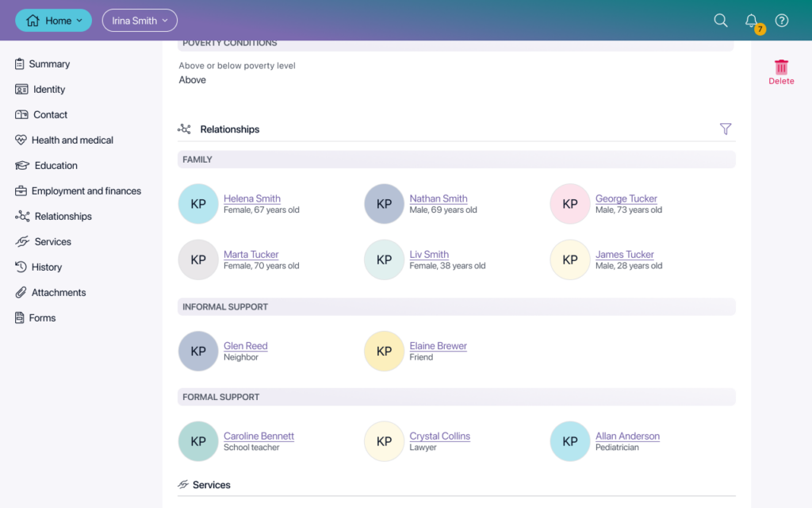Expand the Home dropdown button

coord(53,20)
